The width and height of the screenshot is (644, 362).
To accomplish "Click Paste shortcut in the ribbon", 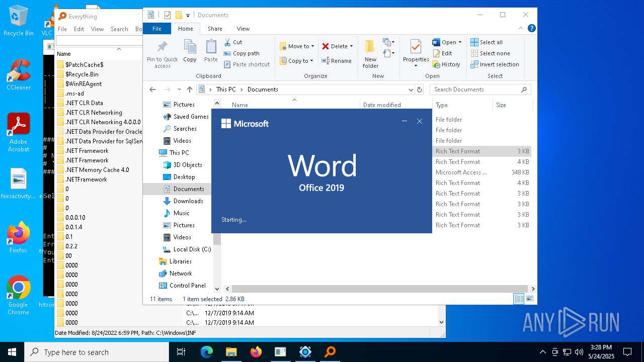I will pyautogui.click(x=247, y=64).
